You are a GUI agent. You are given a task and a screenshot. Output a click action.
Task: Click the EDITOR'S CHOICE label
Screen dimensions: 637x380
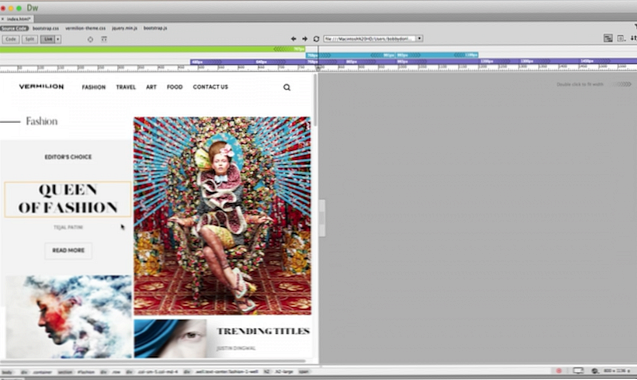click(x=68, y=157)
